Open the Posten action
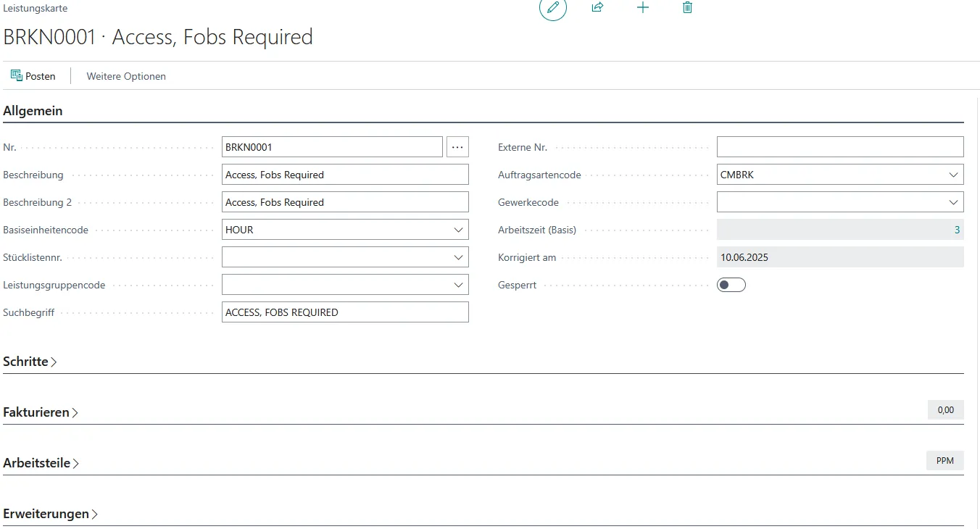The height and width of the screenshot is (529, 980). coord(33,76)
